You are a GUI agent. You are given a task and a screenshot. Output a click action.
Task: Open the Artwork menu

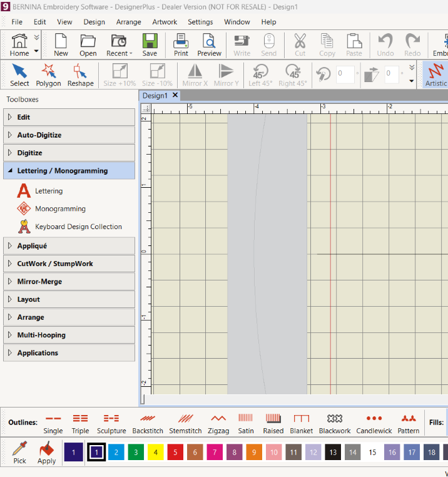165,22
